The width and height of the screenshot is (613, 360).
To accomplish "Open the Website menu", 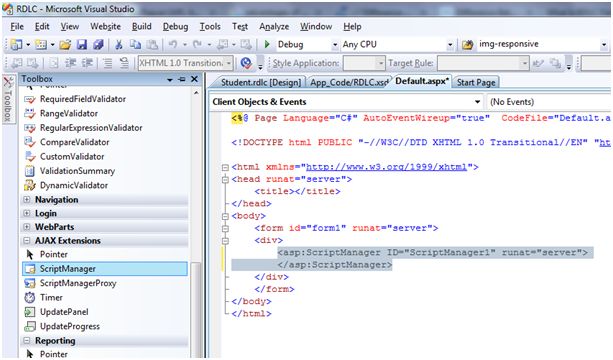I will (x=106, y=27).
